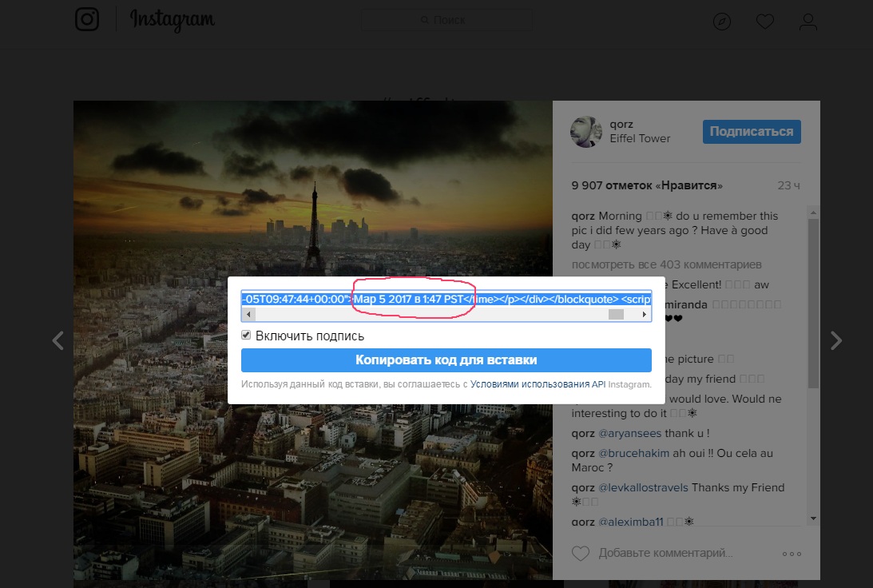Click the 9 907 отметок «Нравится» count

pos(647,185)
